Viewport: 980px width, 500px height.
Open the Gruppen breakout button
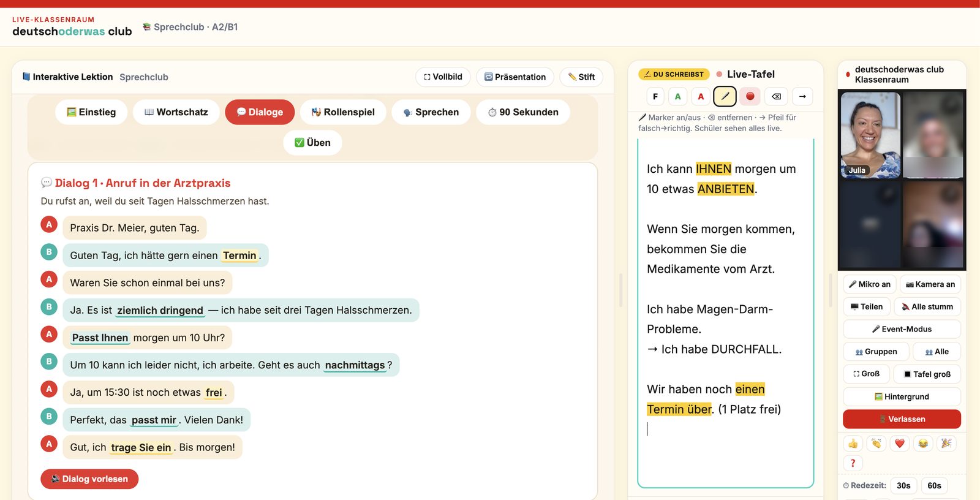click(x=876, y=352)
